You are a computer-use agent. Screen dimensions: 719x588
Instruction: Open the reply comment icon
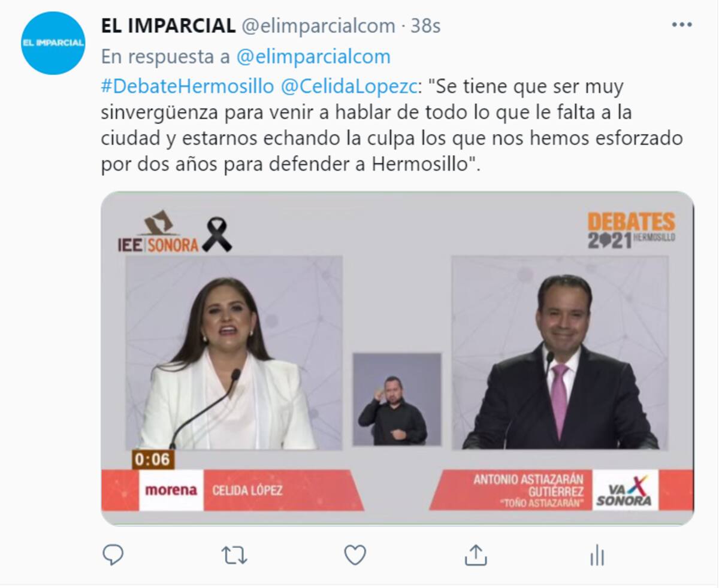coord(113,555)
